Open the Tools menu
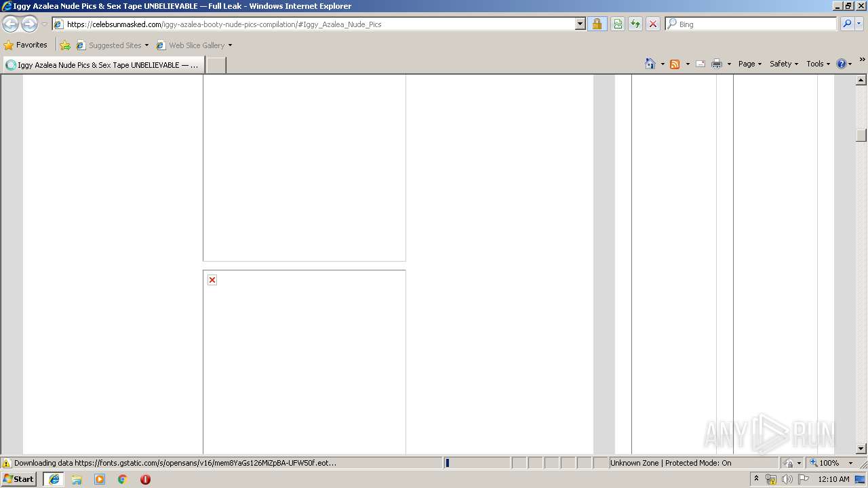The width and height of the screenshot is (868, 488). click(818, 64)
